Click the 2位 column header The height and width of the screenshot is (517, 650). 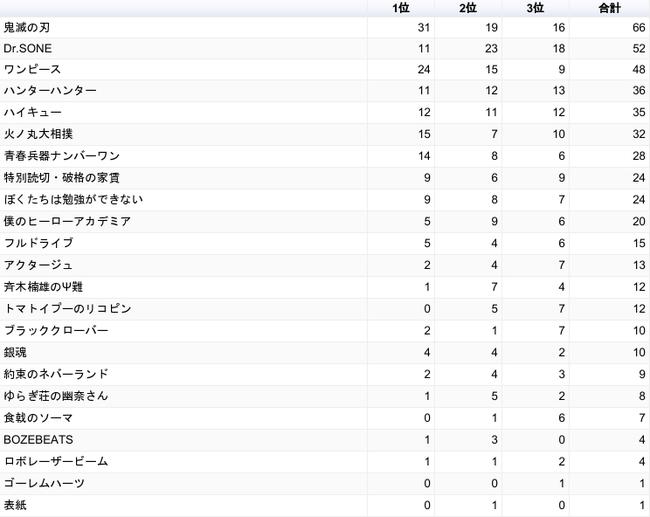tap(468, 8)
